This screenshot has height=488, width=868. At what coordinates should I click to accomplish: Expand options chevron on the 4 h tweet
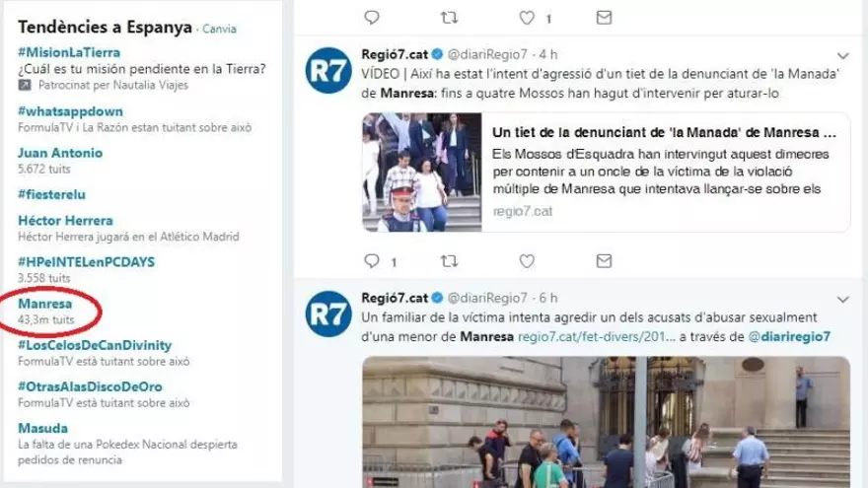842,56
